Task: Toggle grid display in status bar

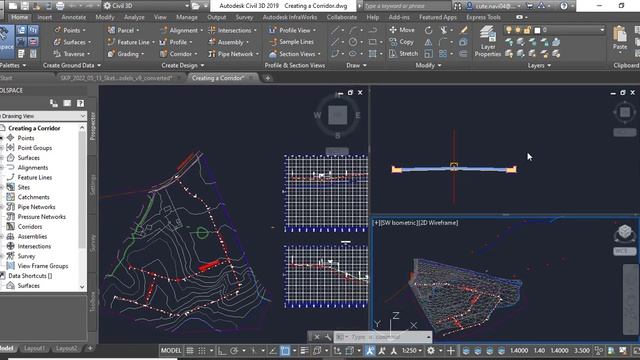Action: [x=190, y=351]
